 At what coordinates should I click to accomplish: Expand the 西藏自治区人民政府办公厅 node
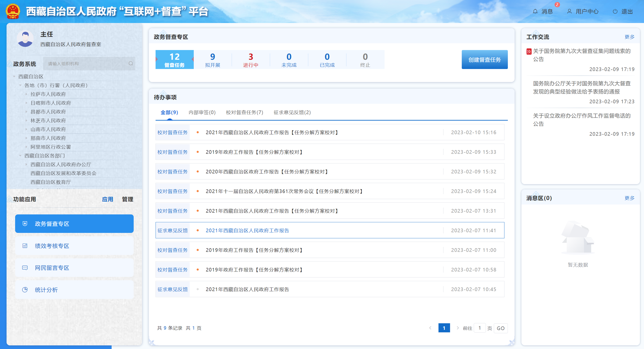(x=26, y=165)
